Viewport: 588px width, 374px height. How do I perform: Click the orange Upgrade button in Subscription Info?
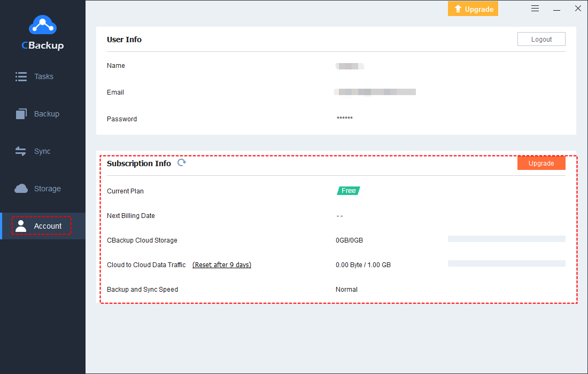(x=541, y=163)
